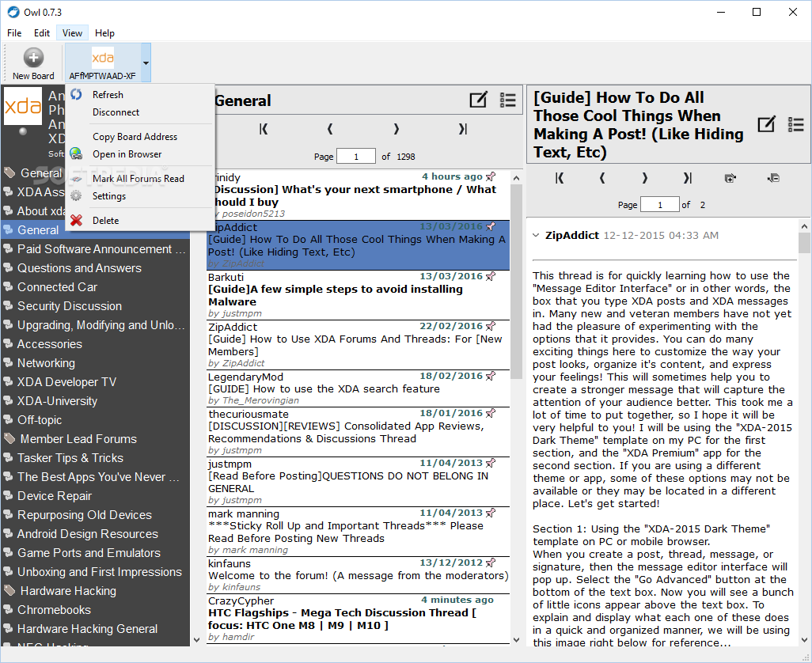Click the pin icon on justmpm's 11/04/2013 thread
This screenshot has width=812, height=663.
click(491, 463)
